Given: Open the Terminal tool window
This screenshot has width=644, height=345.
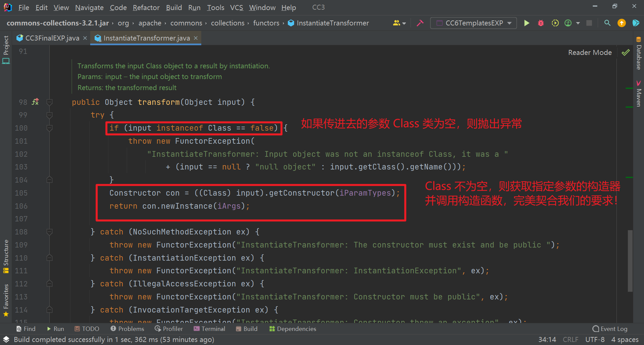Looking at the screenshot, I should tap(209, 329).
